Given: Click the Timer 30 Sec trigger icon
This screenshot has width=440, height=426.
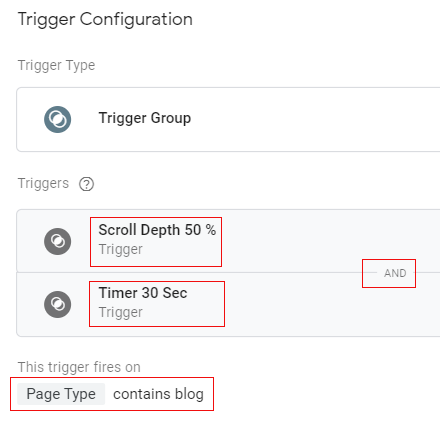Looking at the screenshot, I should click(x=57, y=304).
